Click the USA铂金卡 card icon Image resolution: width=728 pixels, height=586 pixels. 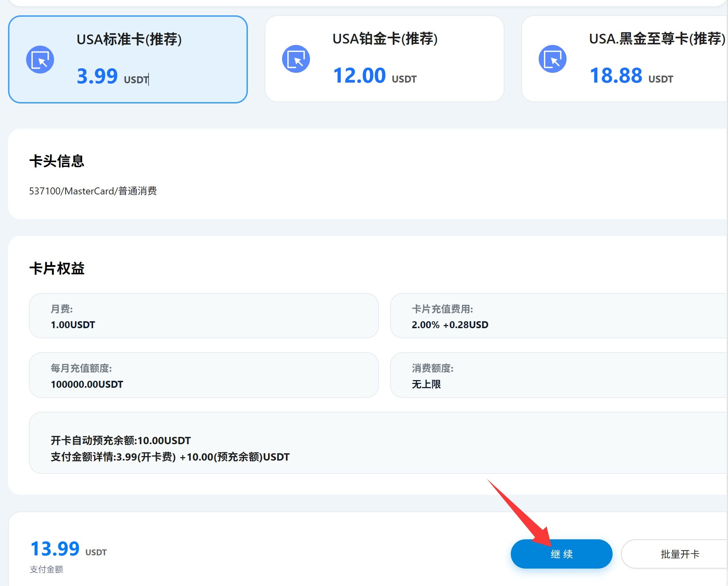[x=296, y=59]
